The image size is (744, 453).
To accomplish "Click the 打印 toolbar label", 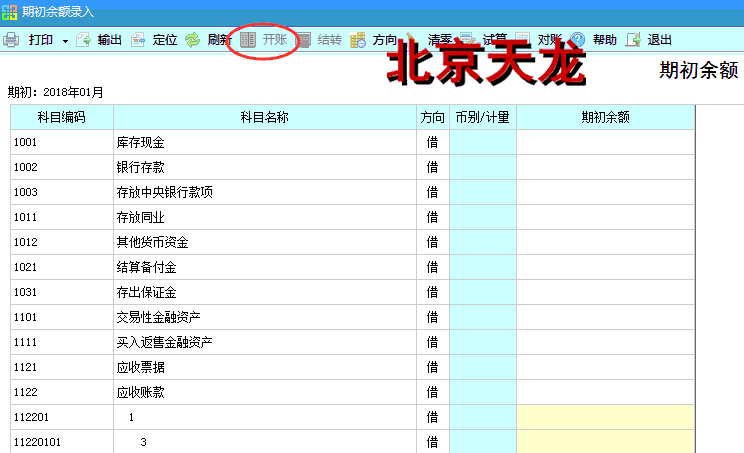I will pyautogui.click(x=41, y=40).
